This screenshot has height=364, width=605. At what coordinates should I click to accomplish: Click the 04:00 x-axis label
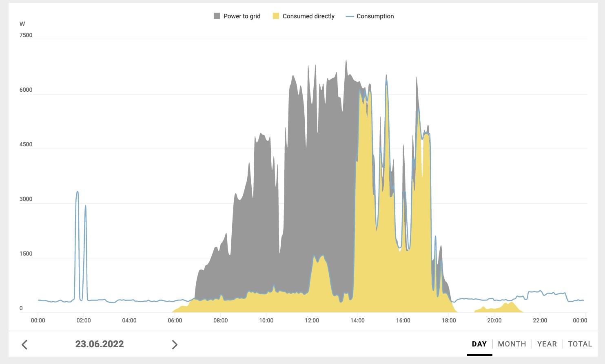[129, 321]
